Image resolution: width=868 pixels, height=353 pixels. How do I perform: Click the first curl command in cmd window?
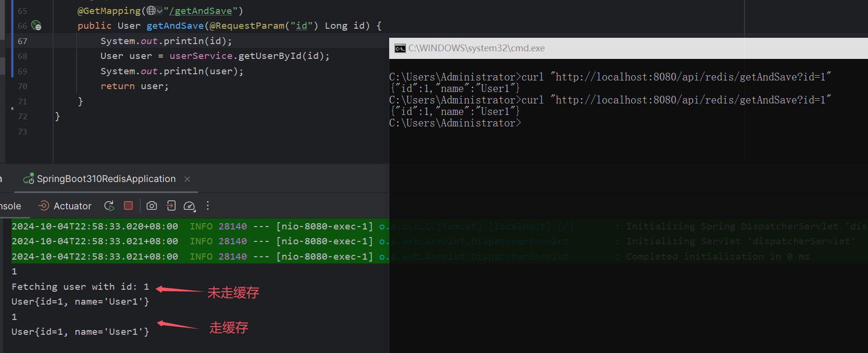point(676,77)
